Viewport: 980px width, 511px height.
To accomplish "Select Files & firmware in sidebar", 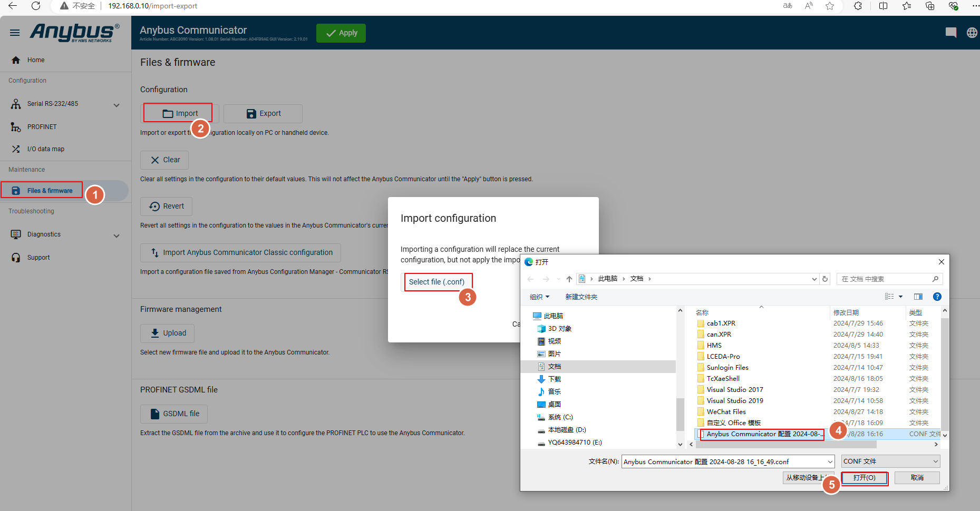I will coord(50,191).
